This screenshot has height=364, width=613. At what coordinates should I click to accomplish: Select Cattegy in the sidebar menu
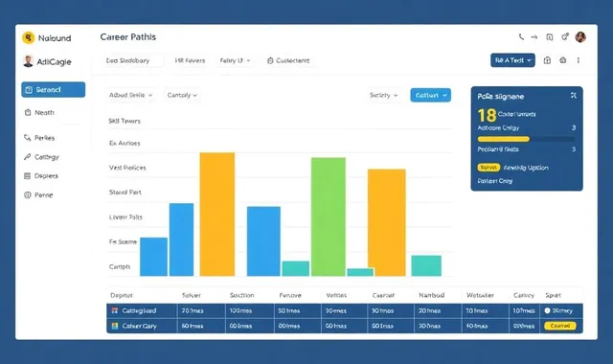tap(47, 157)
